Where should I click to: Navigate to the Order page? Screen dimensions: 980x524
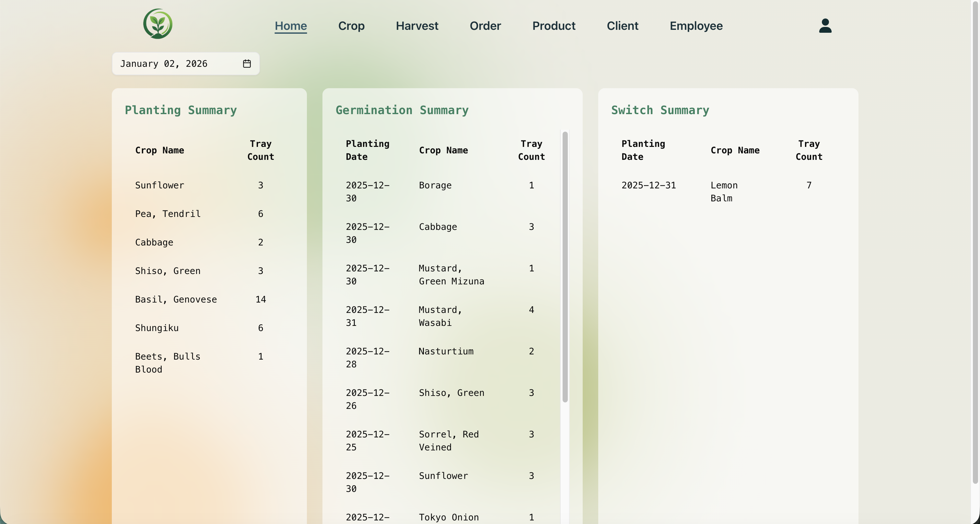[x=485, y=26]
